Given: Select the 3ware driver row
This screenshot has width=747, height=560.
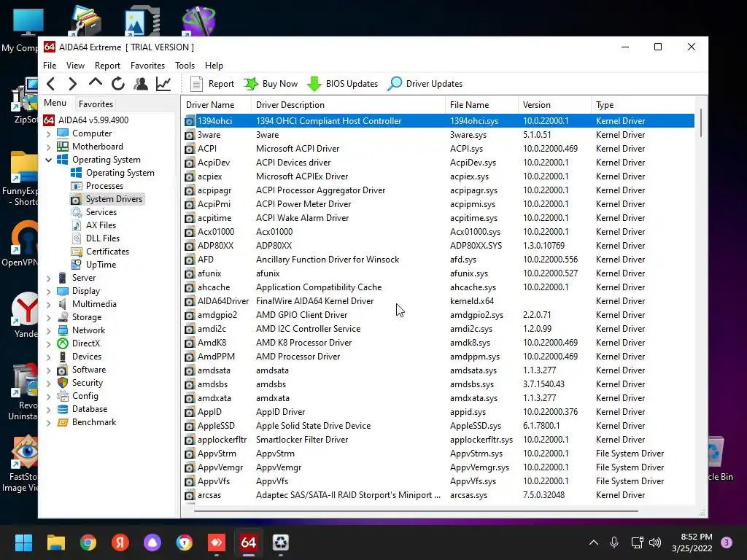Looking at the screenshot, I should coord(438,135).
